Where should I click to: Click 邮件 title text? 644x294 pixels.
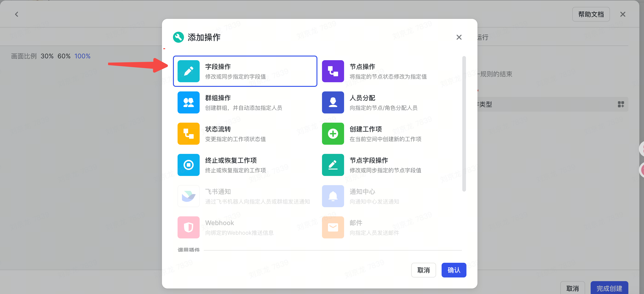click(x=356, y=223)
